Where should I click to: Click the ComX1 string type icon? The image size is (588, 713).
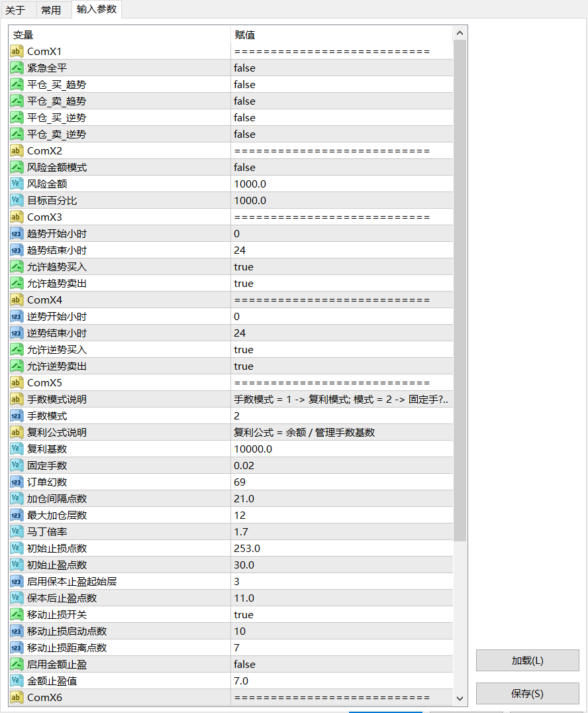pos(17,51)
